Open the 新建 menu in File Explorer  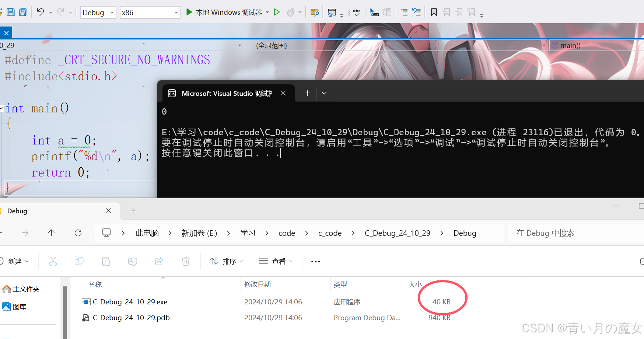coord(15,261)
